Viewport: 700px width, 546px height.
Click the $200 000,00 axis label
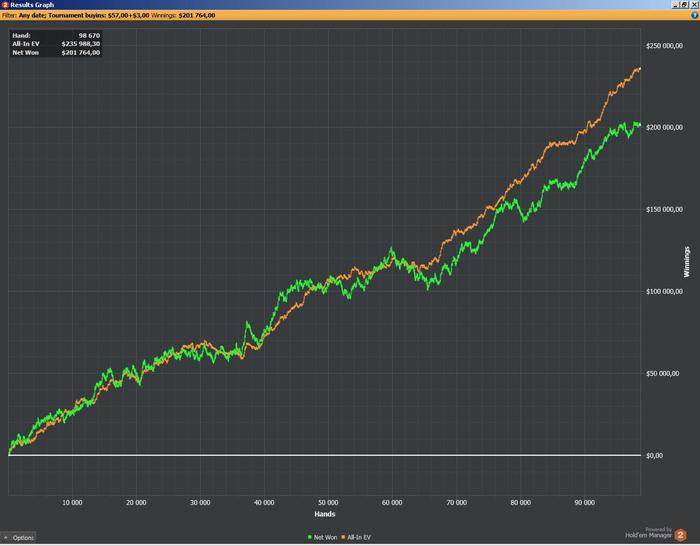tap(664, 127)
